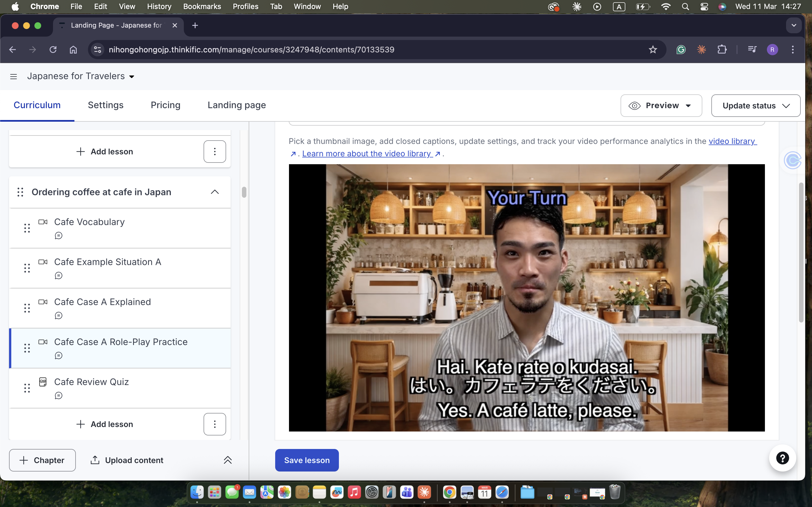Click the browser extensions puzzle icon
The height and width of the screenshot is (507, 812).
point(722,49)
